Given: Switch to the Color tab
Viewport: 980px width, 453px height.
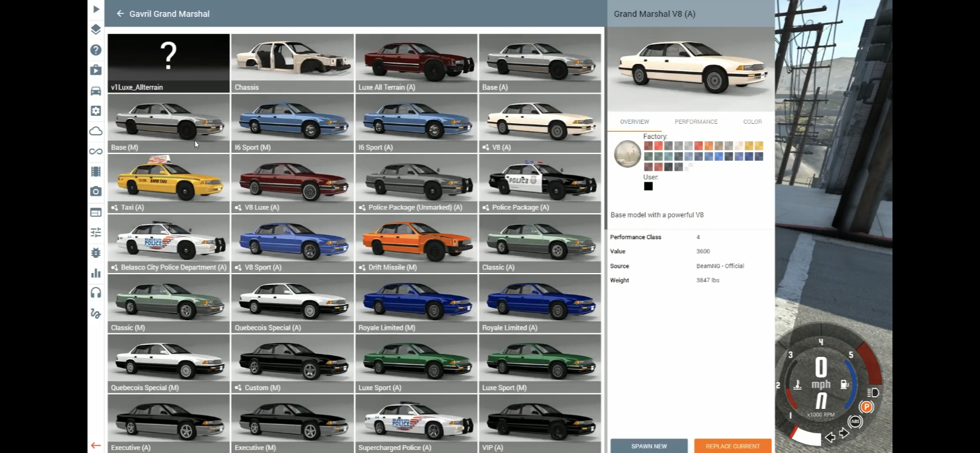Looking at the screenshot, I should [752, 122].
